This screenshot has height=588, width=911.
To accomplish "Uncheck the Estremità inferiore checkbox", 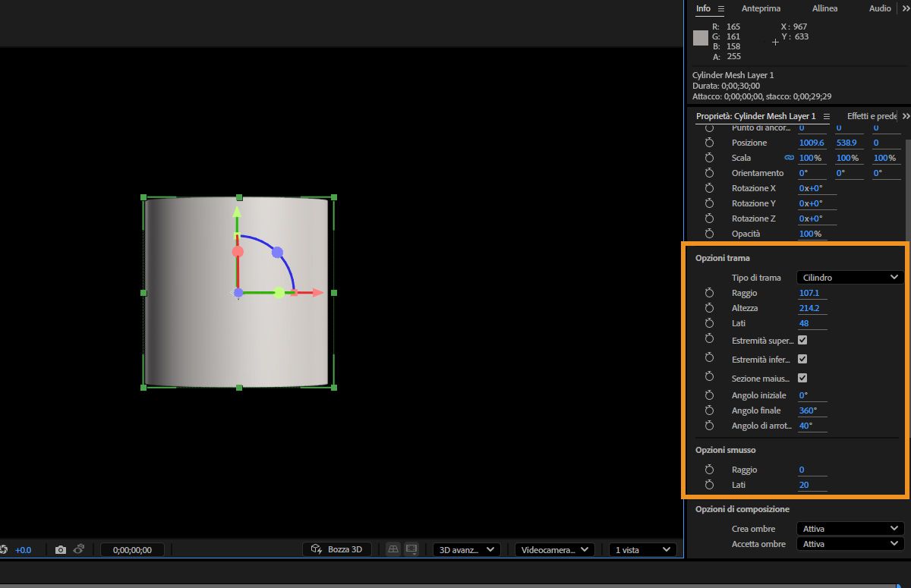I will point(802,359).
